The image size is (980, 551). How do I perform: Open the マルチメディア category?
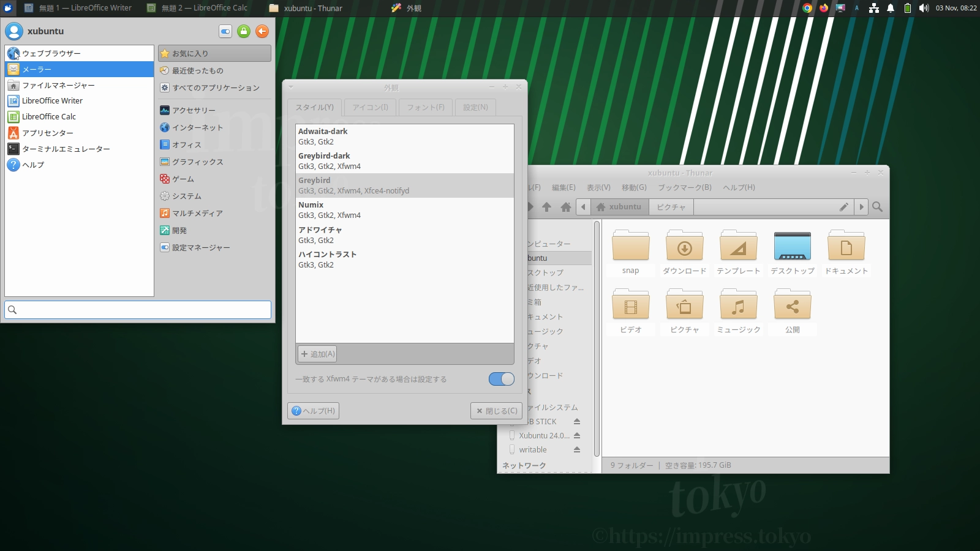click(x=214, y=213)
